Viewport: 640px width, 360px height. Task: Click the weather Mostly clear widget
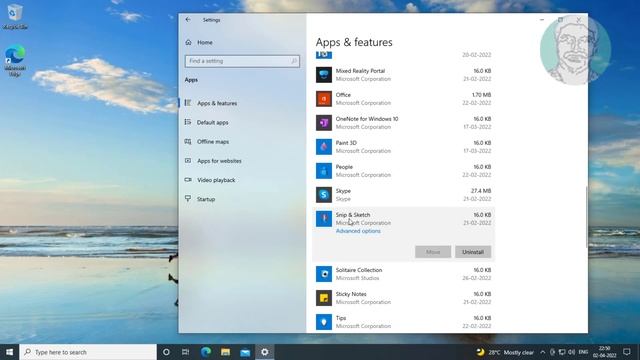(x=505, y=352)
